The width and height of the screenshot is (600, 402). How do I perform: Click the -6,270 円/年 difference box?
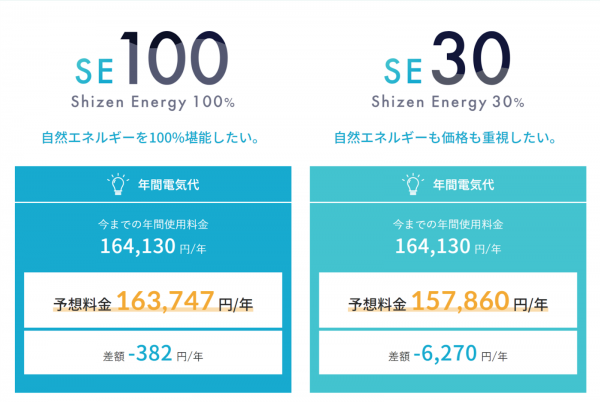click(448, 352)
